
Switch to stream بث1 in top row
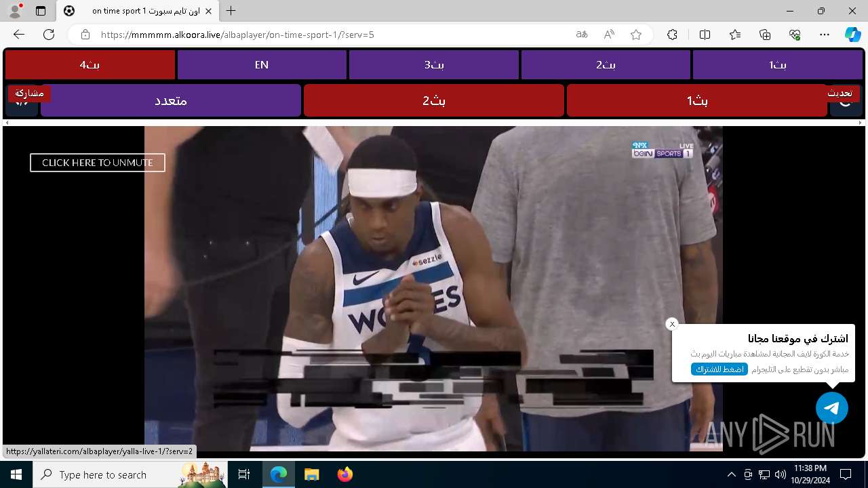[777, 65]
